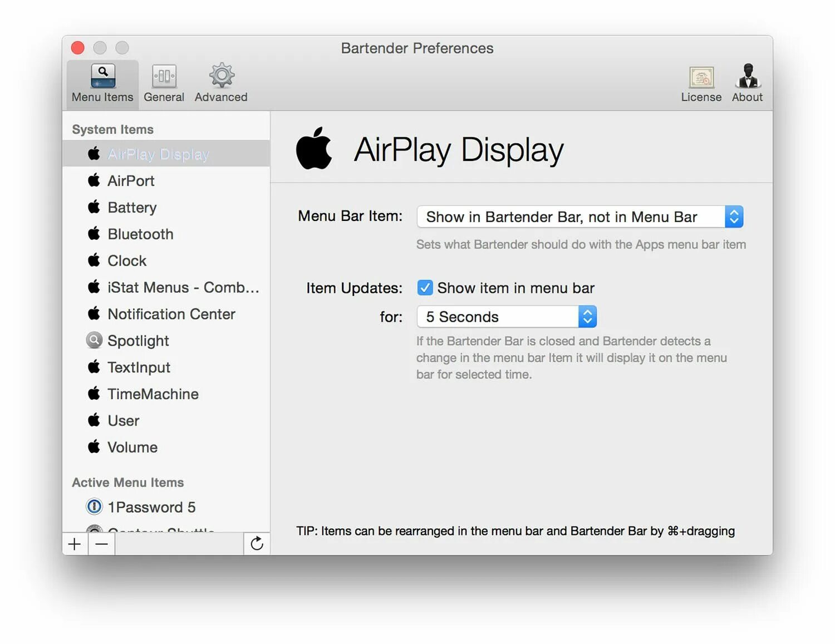Open the 5 Seconds duration dropdown

[507, 317]
